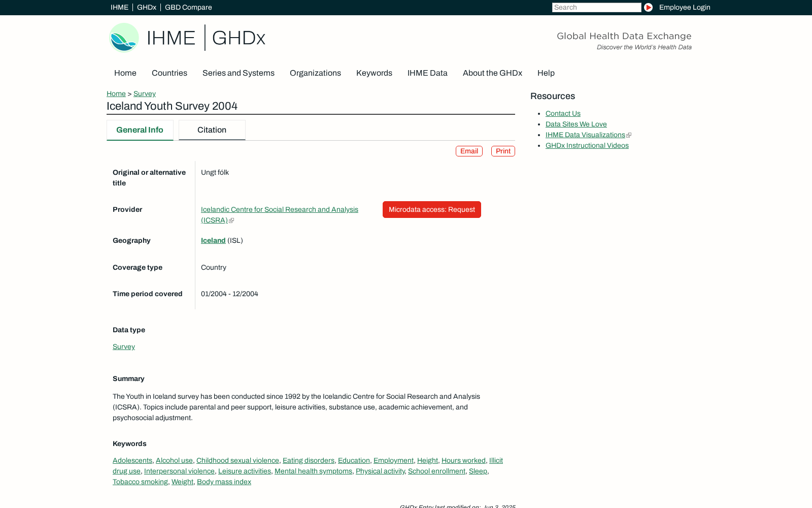Open IHME Data navigation item
Image resolution: width=812 pixels, height=508 pixels.
(x=427, y=73)
